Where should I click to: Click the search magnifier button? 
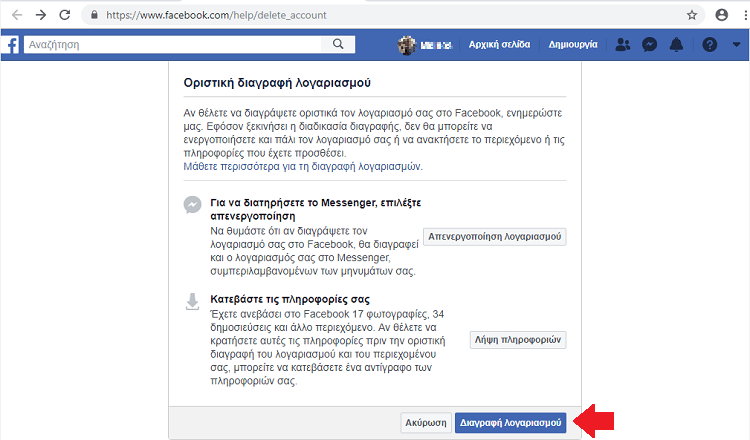[338, 44]
